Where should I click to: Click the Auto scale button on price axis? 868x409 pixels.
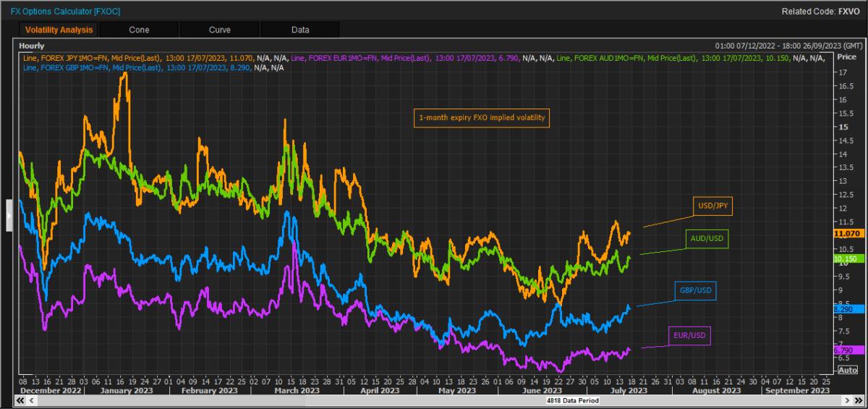(846, 370)
